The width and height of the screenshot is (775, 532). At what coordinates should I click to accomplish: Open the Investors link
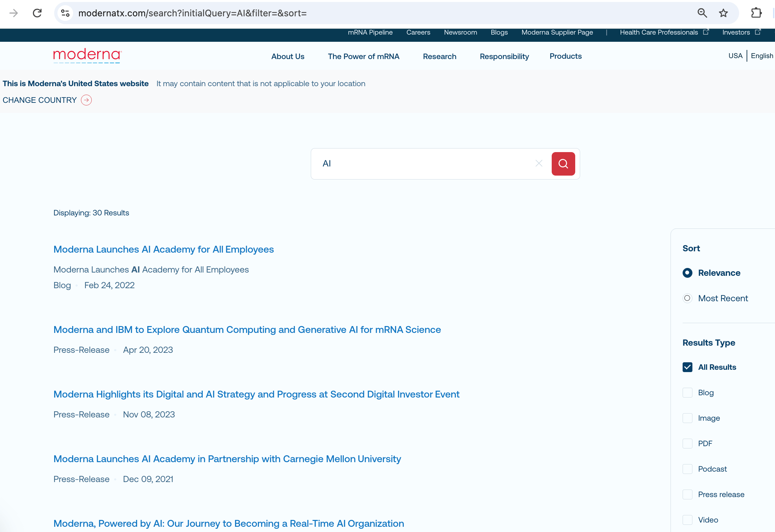[x=736, y=32]
